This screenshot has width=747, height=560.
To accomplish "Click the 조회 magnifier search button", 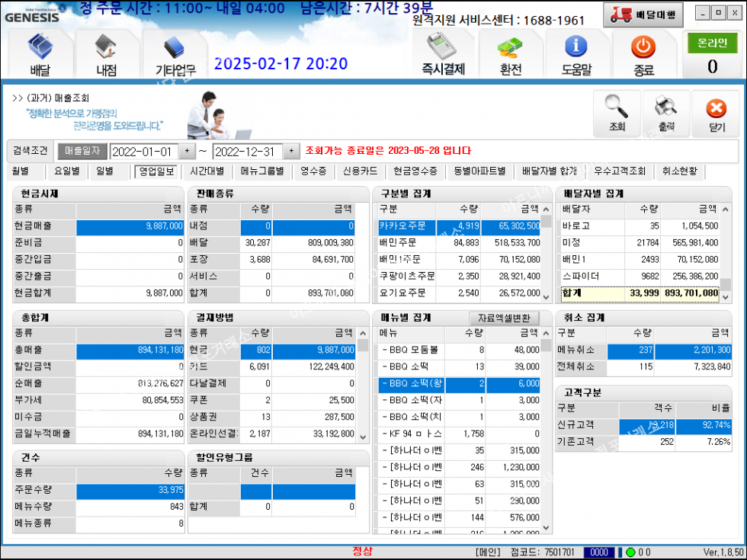I will [617, 114].
